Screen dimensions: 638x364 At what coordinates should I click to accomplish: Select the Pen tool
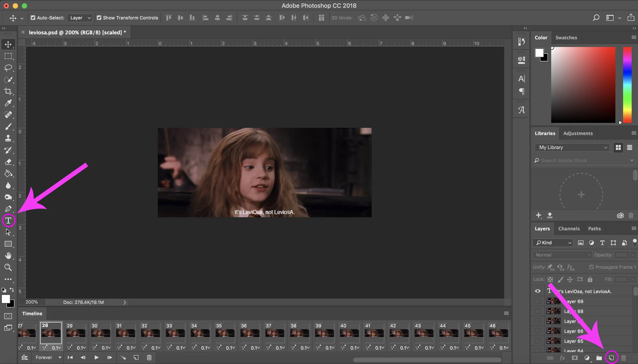8,209
